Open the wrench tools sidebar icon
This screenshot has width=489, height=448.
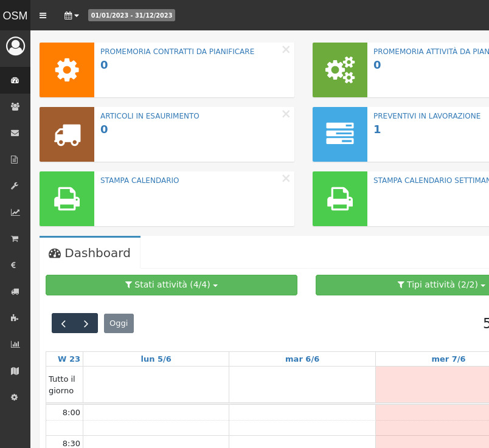(x=15, y=186)
